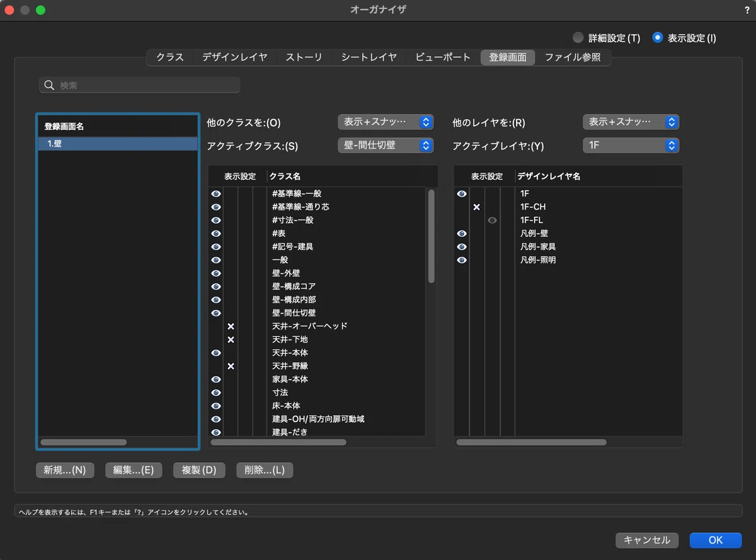756x560 pixels.
Task: Select the 天井-本体 class name
Action: pos(290,352)
